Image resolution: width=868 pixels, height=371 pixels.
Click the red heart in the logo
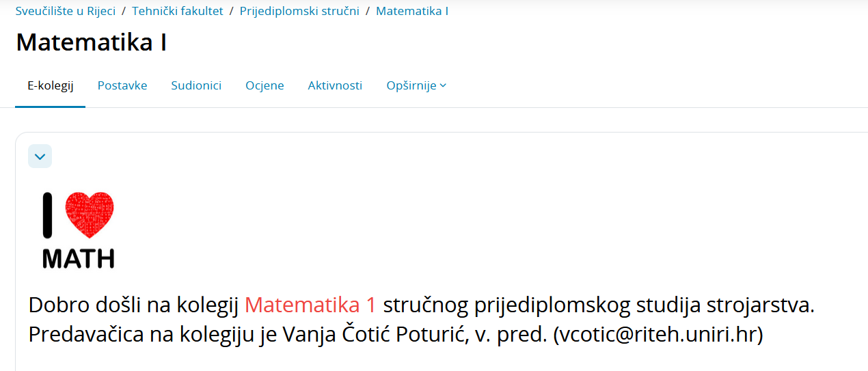89,212
